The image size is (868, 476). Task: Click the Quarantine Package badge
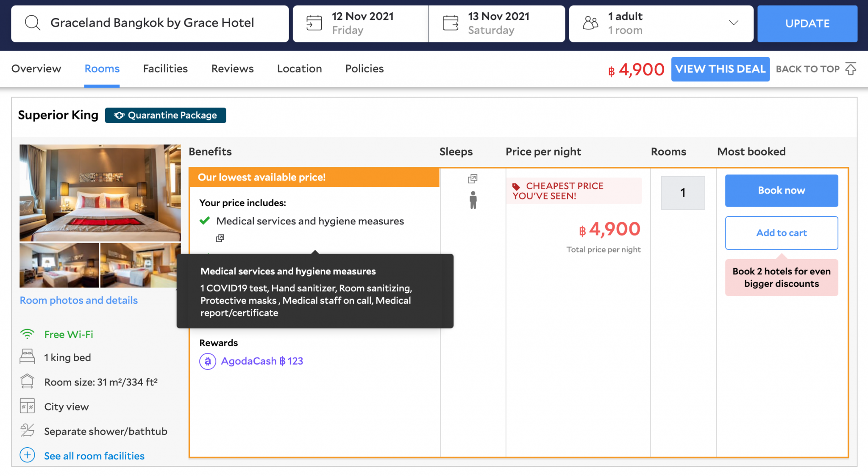pyautogui.click(x=165, y=115)
